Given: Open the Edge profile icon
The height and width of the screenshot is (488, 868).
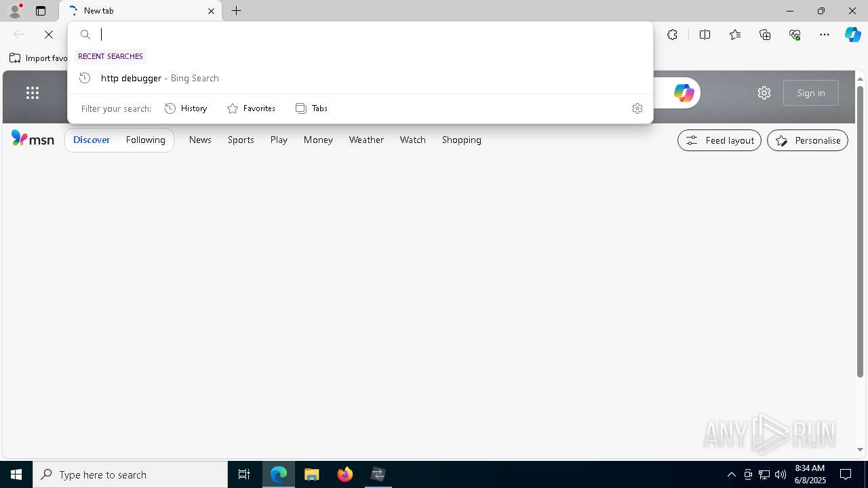Looking at the screenshot, I should click(15, 11).
